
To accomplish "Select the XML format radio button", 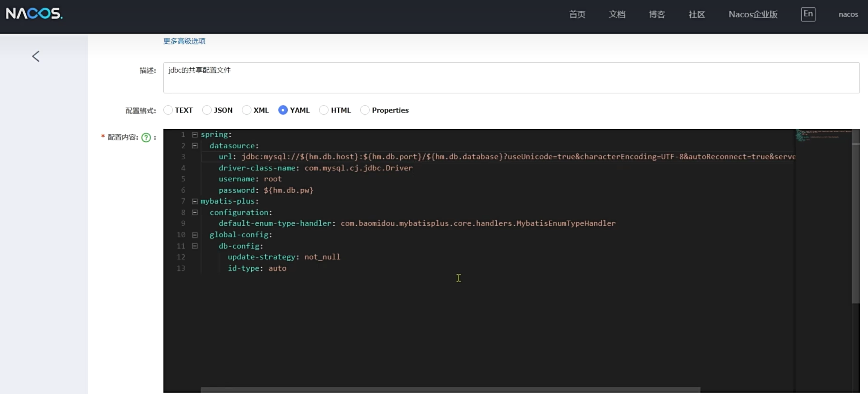I will [x=247, y=110].
